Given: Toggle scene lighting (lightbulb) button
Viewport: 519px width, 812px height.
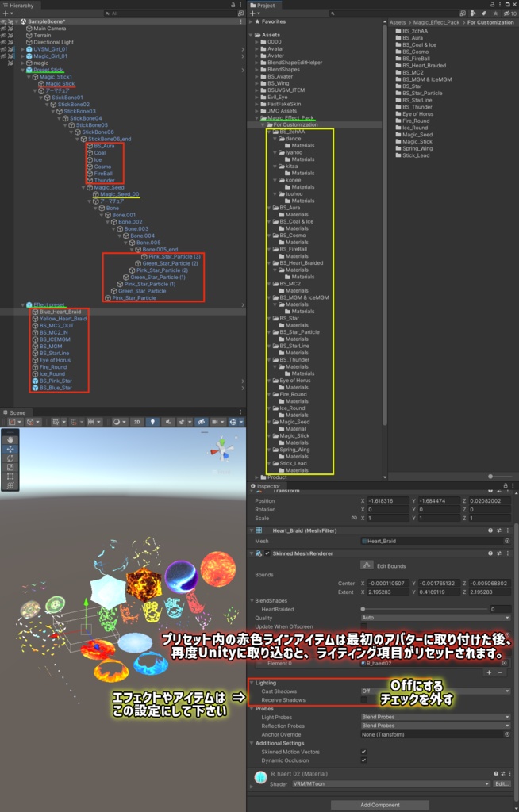Looking at the screenshot, I should coord(152,422).
